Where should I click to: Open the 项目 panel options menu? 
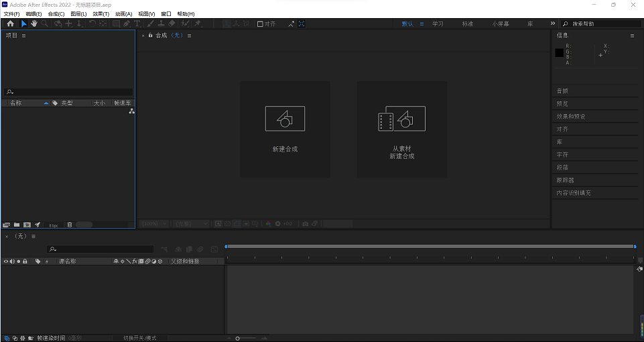(24, 36)
